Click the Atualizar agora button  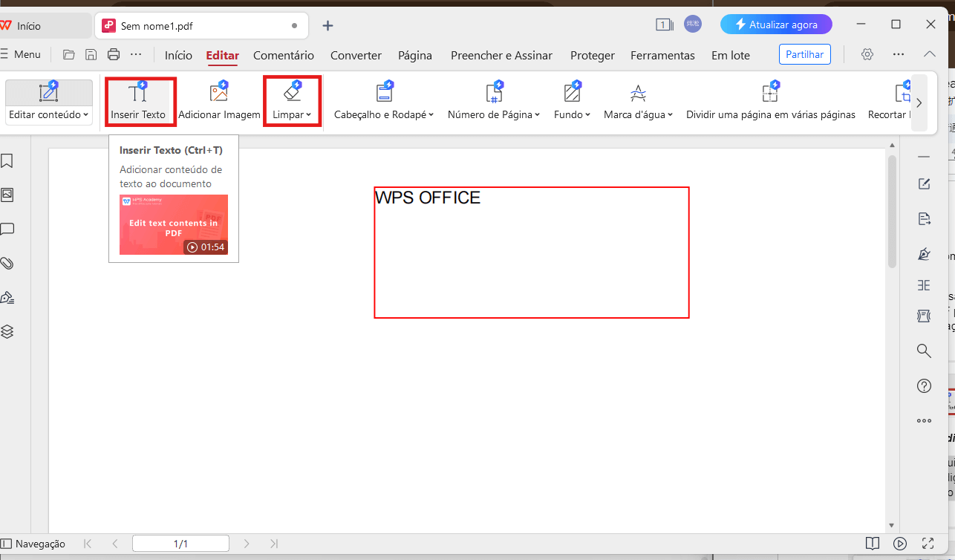click(776, 25)
